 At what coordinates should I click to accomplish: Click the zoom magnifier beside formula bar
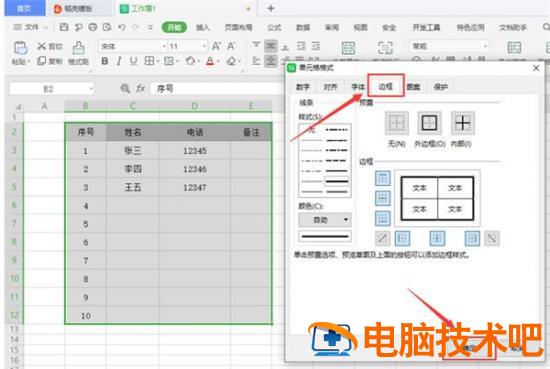125,88
